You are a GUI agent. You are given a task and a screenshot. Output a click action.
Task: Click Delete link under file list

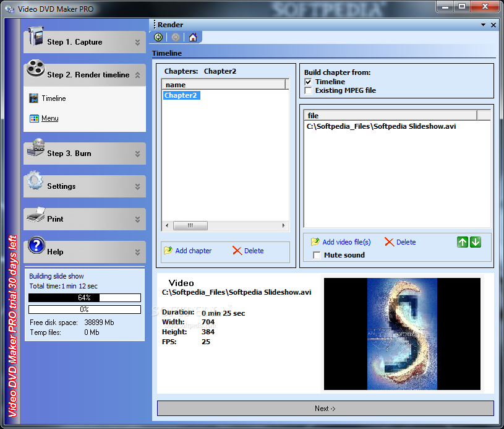pos(406,242)
